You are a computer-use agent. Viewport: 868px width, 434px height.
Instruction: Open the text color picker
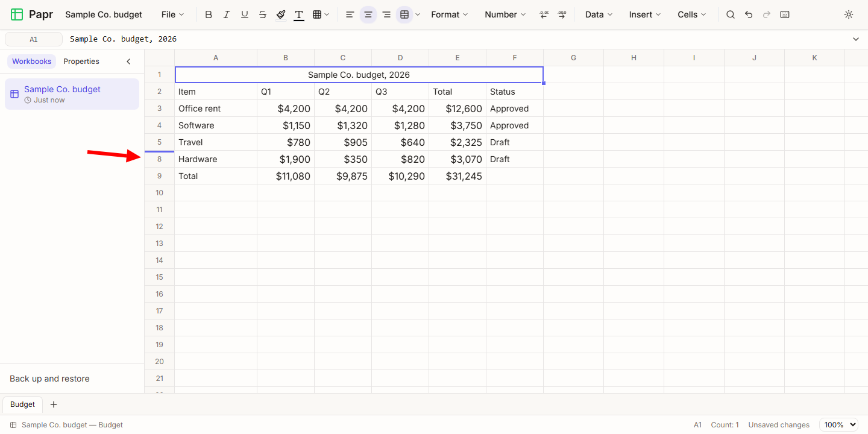(x=299, y=14)
